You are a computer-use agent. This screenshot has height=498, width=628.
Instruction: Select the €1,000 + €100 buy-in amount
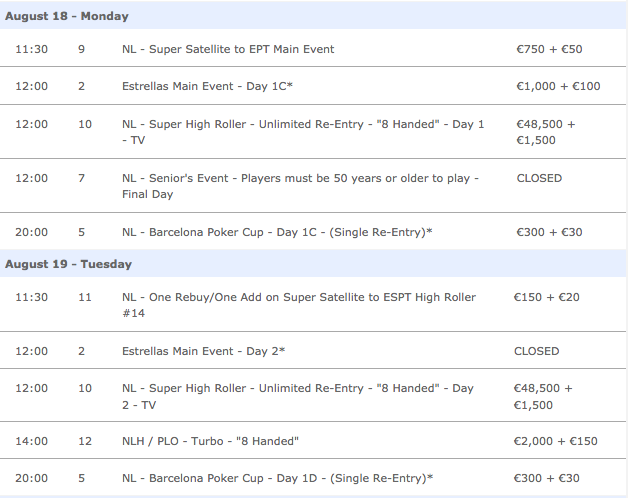coord(558,86)
